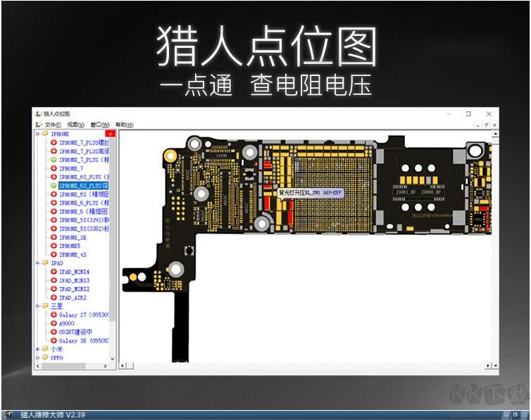
Task: Click red icon beside IPAD_MINI4
Action: coord(54,272)
